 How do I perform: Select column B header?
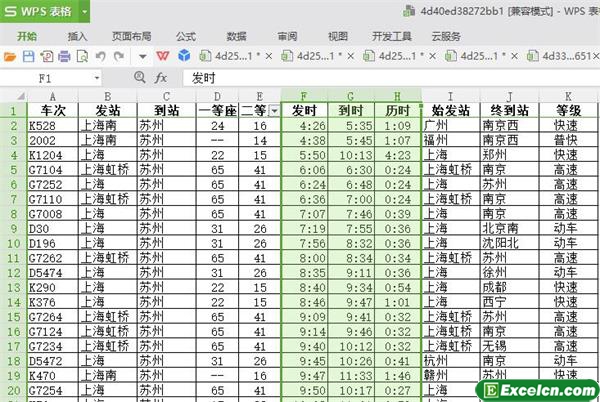[108, 96]
